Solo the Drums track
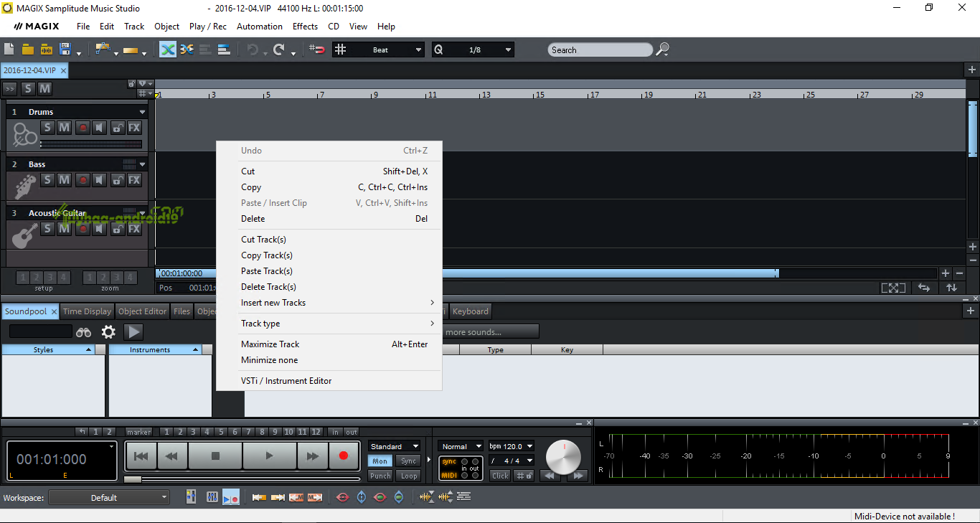Viewport: 980px width, 523px height. coord(47,128)
